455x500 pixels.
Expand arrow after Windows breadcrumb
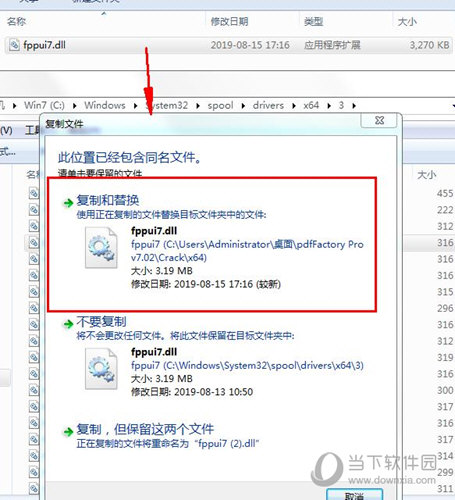click(135, 106)
